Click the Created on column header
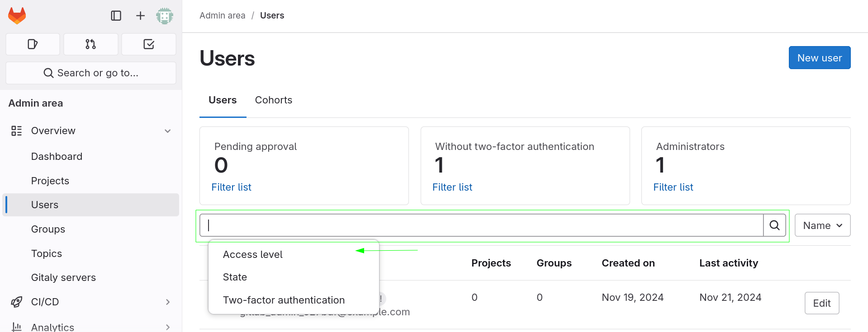Viewport: 868px width, 332px height. 628,263
